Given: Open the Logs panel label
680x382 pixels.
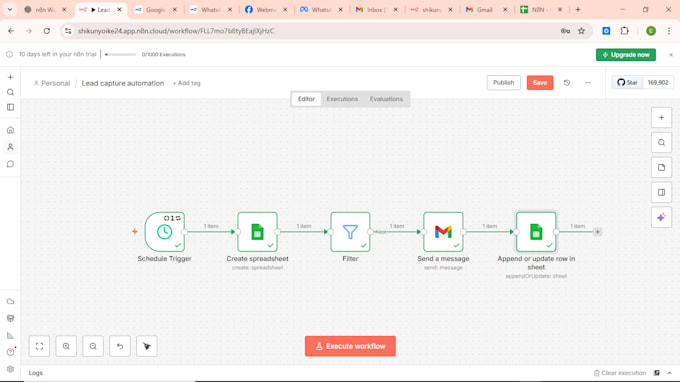Looking at the screenshot, I should [x=36, y=373].
